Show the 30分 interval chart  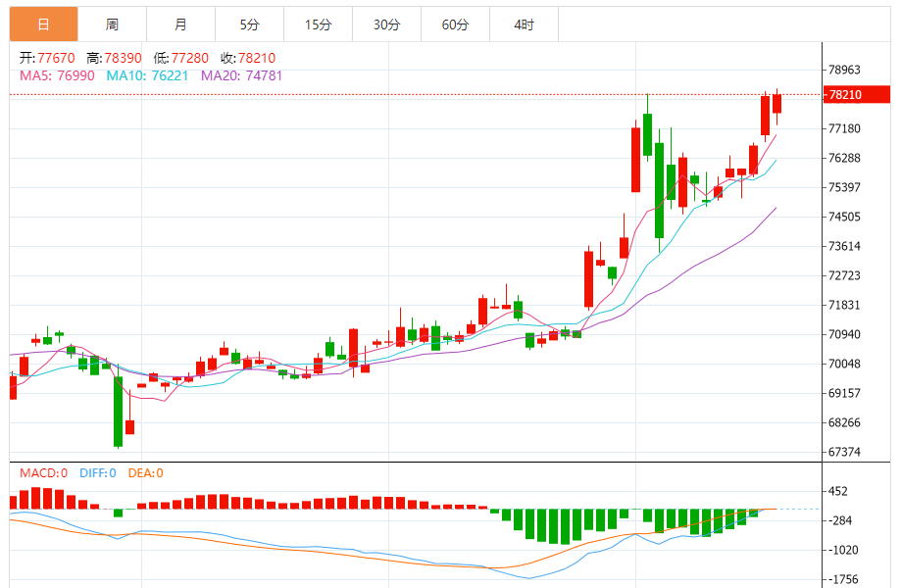[x=386, y=24]
